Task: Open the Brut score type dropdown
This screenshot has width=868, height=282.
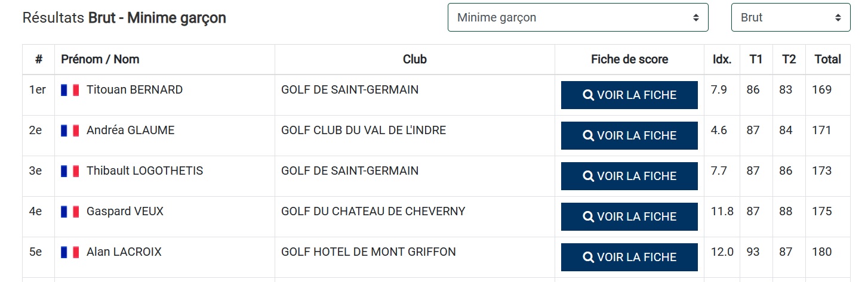Action: point(790,17)
